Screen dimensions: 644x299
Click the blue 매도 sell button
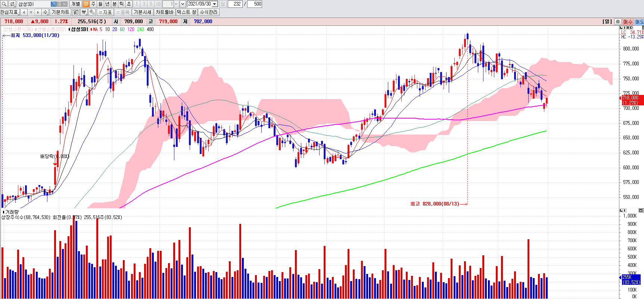pyautogui.click(x=639, y=22)
